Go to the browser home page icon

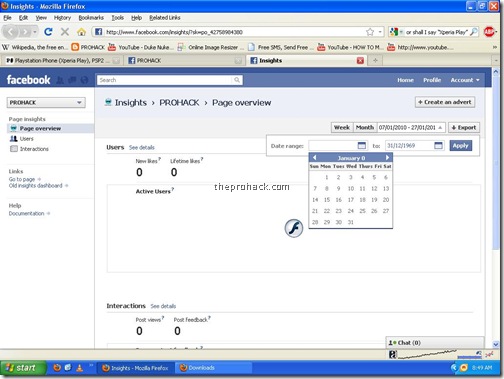click(x=81, y=32)
